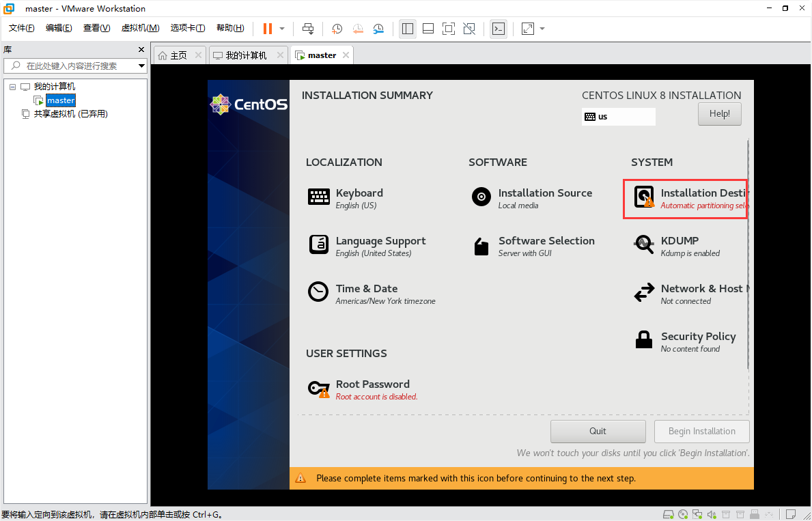Close the 我的计算机 tab

pos(280,55)
